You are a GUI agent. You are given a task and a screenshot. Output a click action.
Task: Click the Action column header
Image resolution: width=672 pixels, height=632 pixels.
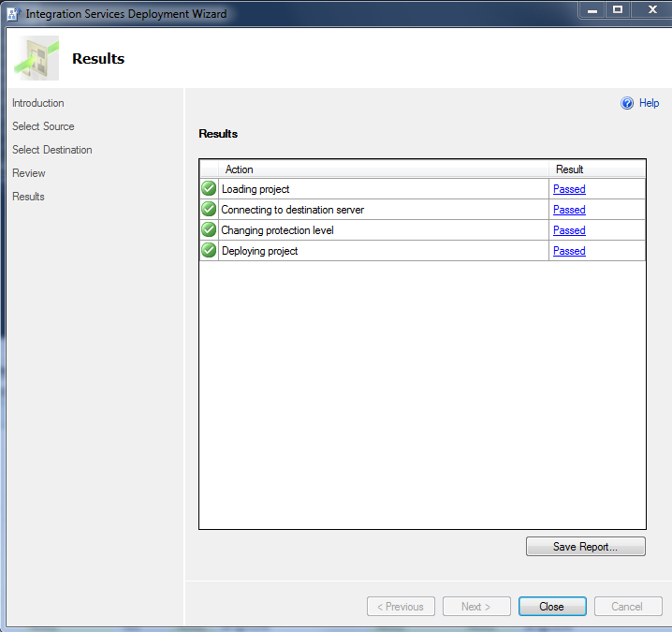point(384,169)
